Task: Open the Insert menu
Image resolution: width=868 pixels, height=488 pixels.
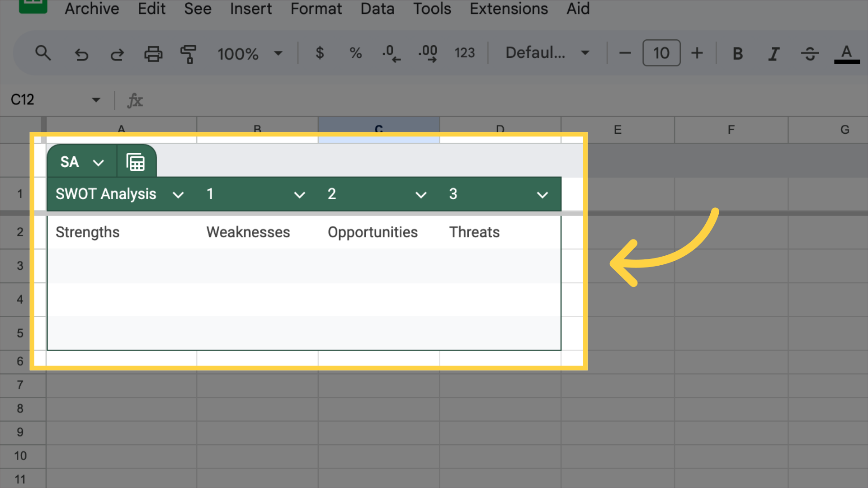Action: point(251,9)
